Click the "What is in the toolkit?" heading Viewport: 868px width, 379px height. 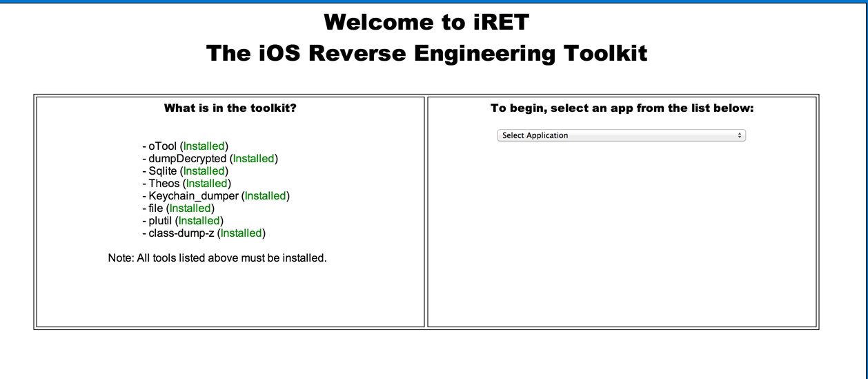[230, 108]
